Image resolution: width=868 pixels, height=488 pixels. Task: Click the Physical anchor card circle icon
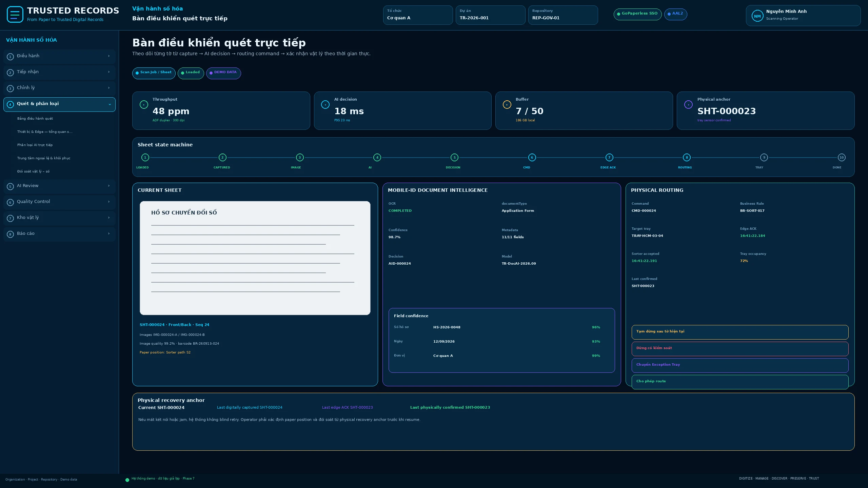[x=688, y=104]
